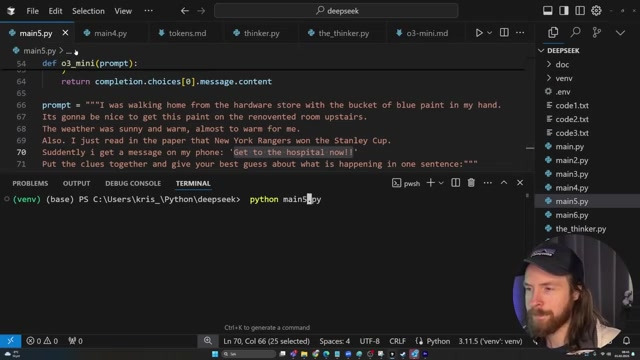This screenshot has height=360, width=640.
Task: Open code1.txt in the explorer
Action: click(x=572, y=106)
